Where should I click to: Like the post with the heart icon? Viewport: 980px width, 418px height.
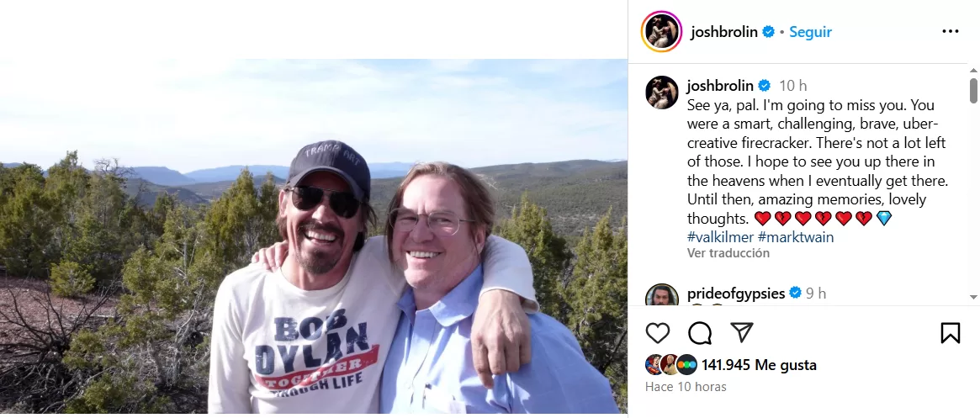[x=658, y=333]
